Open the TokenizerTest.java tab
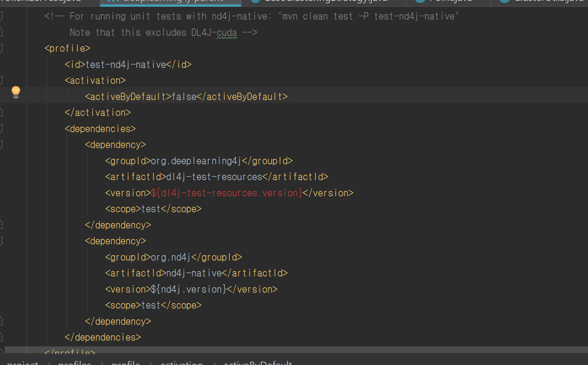The image size is (588, 365). (41, 1)
